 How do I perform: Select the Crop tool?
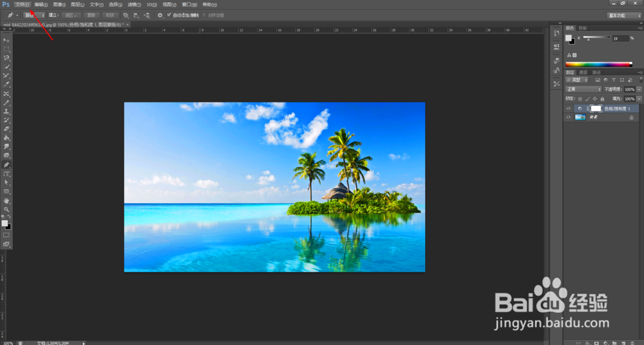pyautogui.click(x=6, y=75)
